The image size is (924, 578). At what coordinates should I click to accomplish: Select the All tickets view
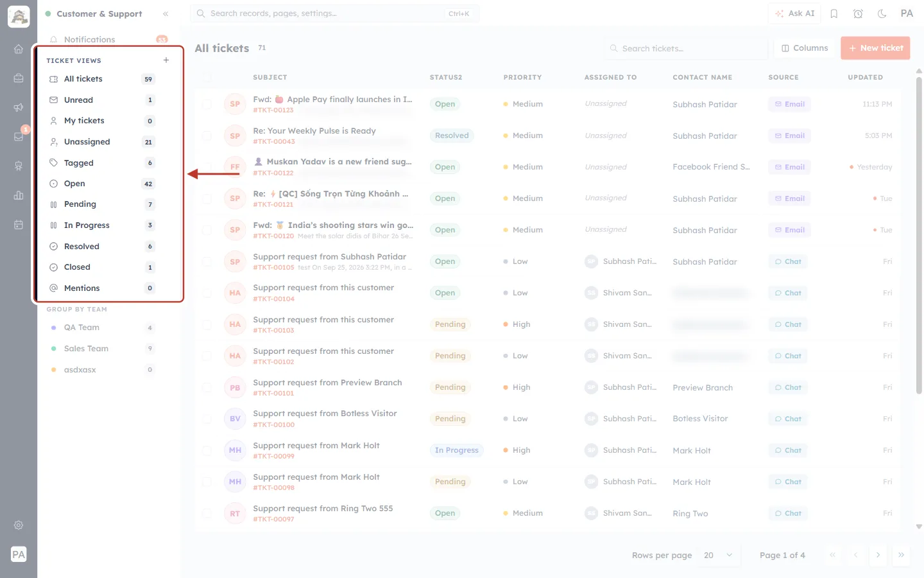(103, 79)
